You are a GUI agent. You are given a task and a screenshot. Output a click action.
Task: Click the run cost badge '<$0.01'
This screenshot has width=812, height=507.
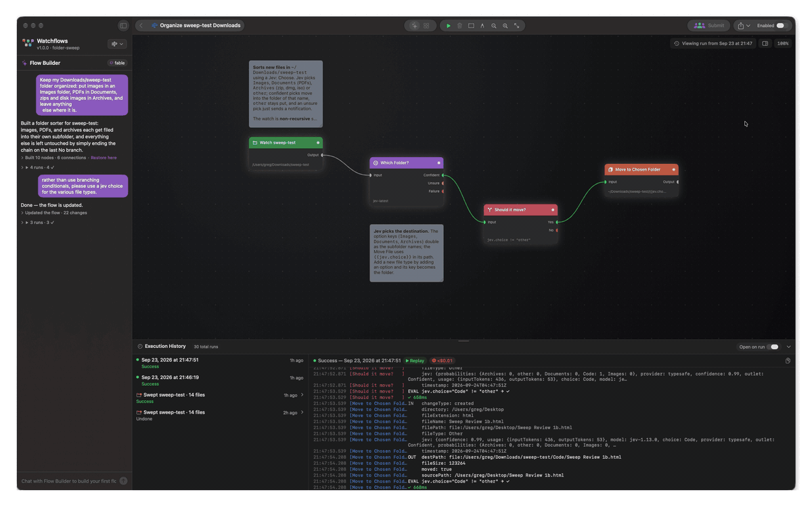[443, 361]
